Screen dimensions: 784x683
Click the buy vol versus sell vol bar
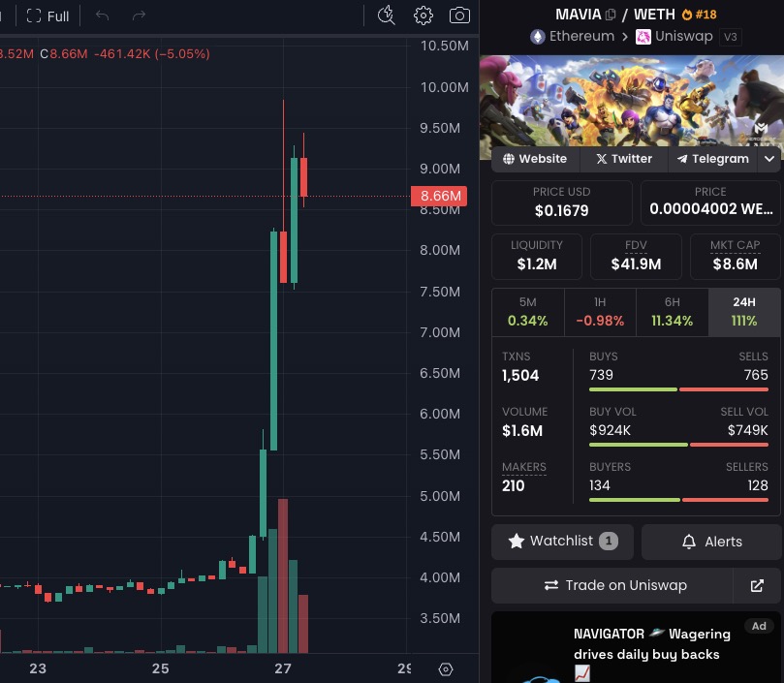pyautogui.click(x=678, y=445)
